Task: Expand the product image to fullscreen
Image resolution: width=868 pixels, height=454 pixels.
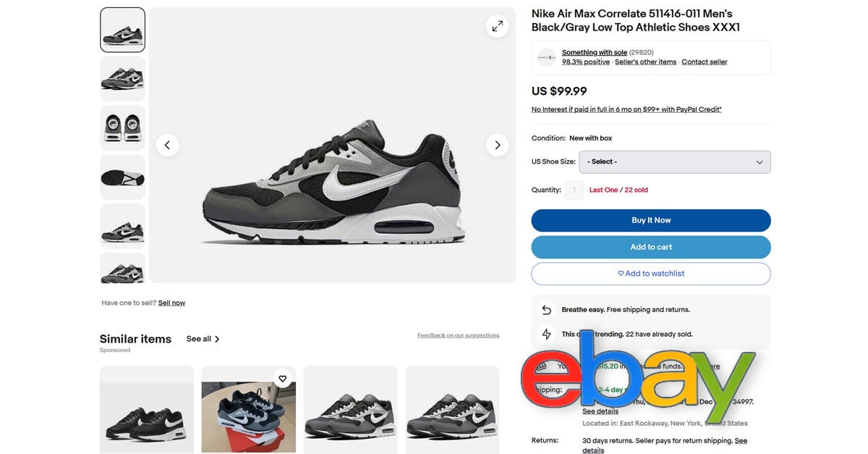Action: click(497, 27)
